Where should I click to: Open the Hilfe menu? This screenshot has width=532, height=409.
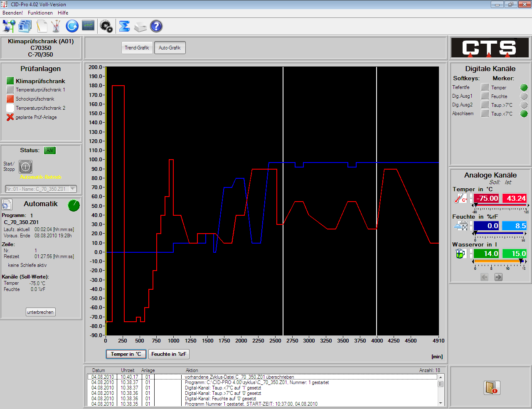pos(63,13)
